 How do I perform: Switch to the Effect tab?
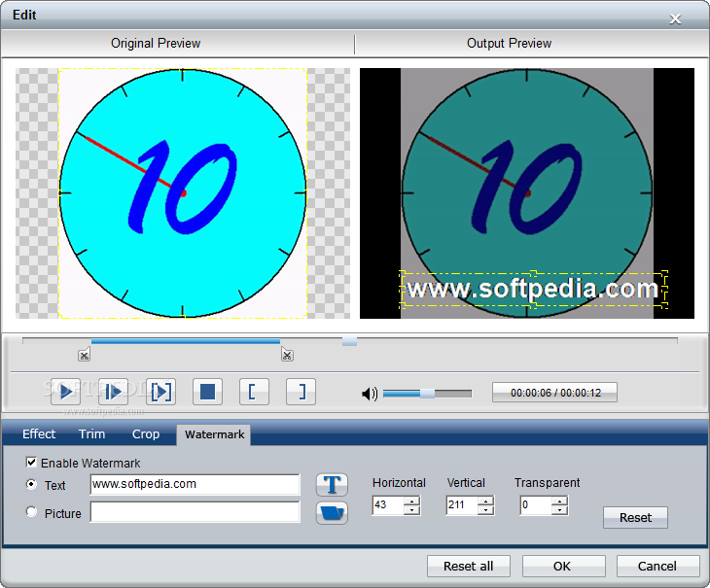point(39,434)
